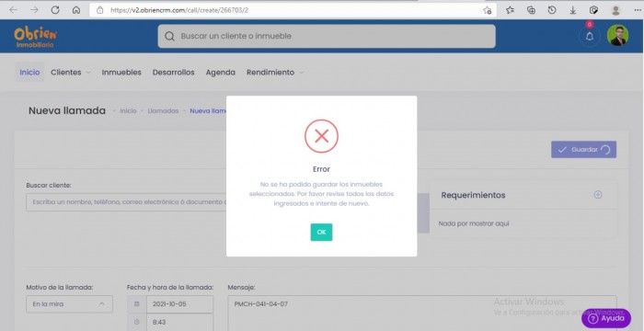Add page to favorites star icon
Screen dimensions: 644x331
(487, 10)
